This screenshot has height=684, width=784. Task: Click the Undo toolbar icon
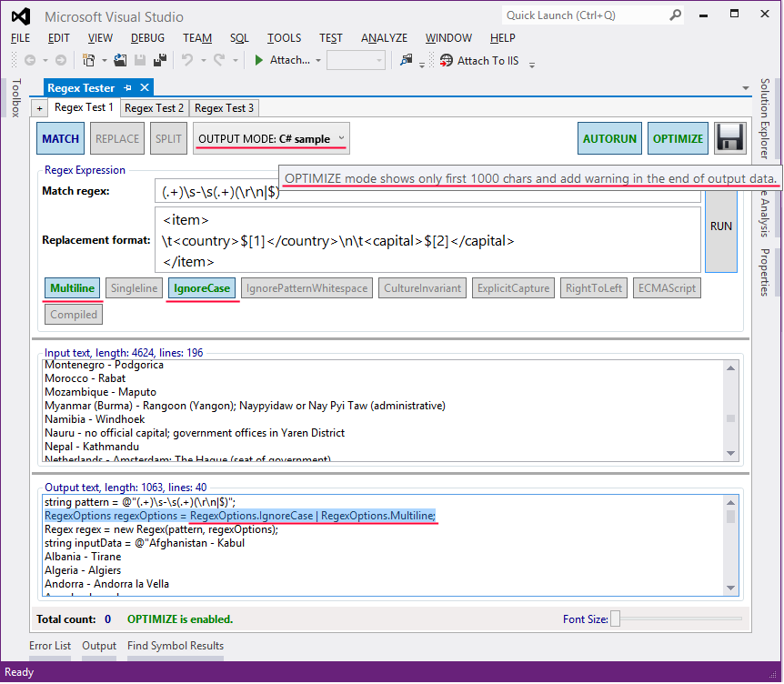187,61
